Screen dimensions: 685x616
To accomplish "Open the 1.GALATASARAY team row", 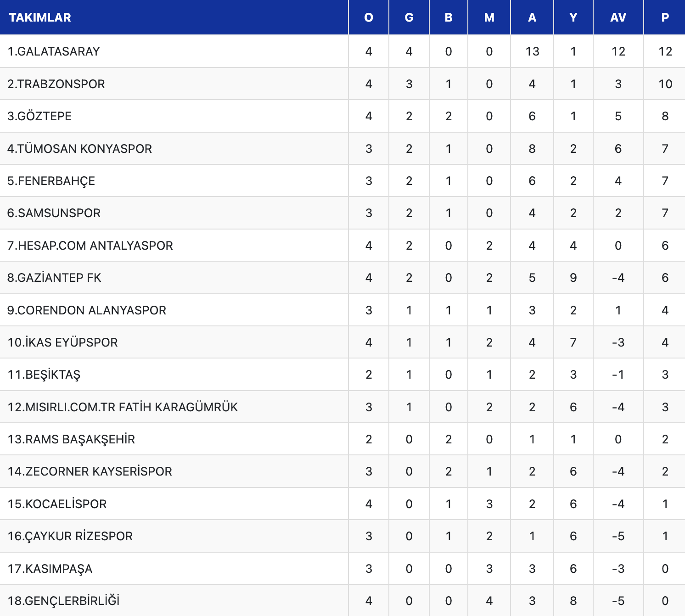I will (x=342, y=51).
